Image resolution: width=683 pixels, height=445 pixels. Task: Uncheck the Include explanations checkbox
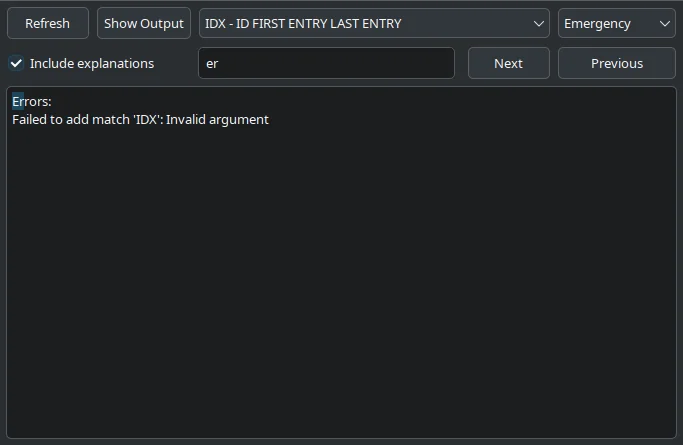pyautogui.click(x=17, y=63)
